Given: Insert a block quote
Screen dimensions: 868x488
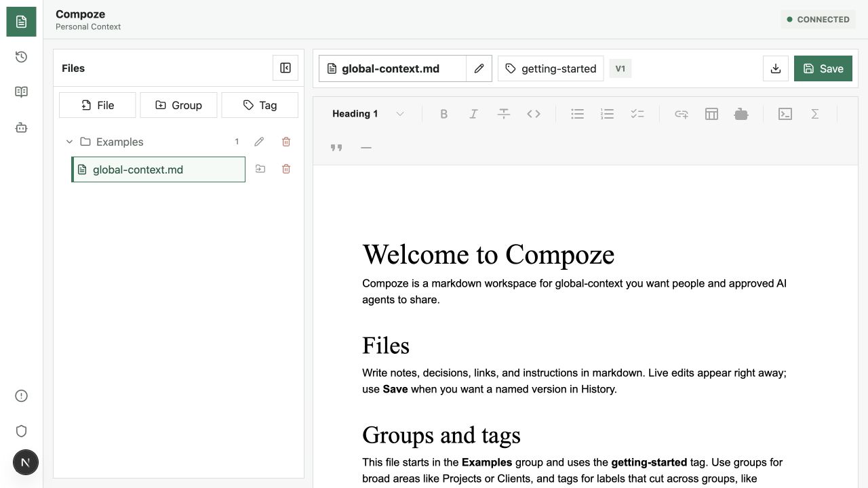Looking at the screenshot, I should click(336, 148).
